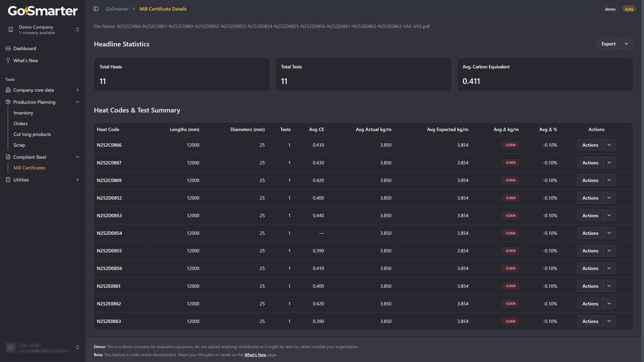This screenshot has width=644, height=362.
Task: Click the Export button
Action: 608,44
